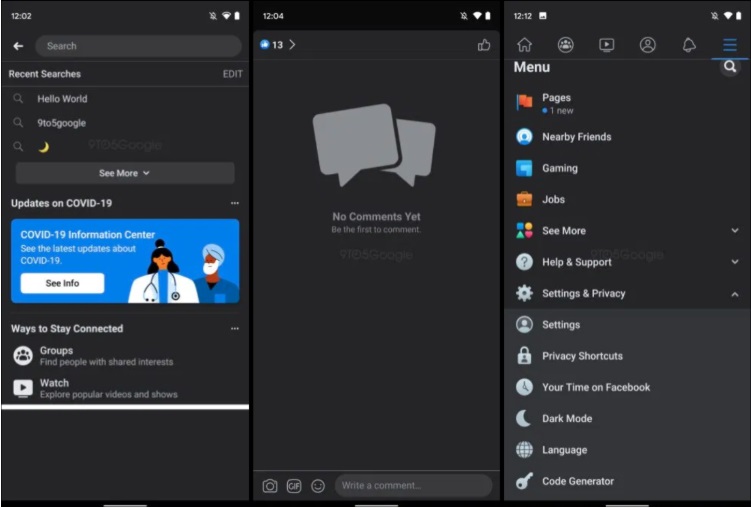Open recent search '9to5google'
Screen dimensions: 751x507
click(125, 123)
